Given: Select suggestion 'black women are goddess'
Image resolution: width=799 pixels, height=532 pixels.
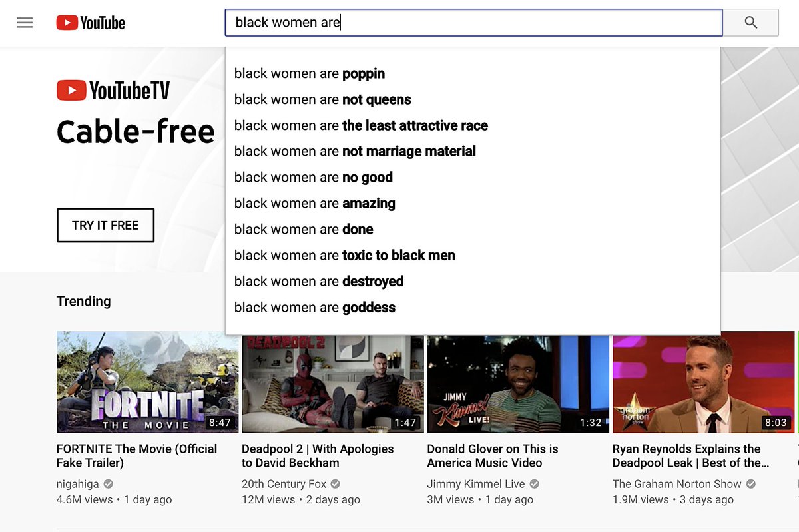Looking at the screenshot, I should pos(473,307).
